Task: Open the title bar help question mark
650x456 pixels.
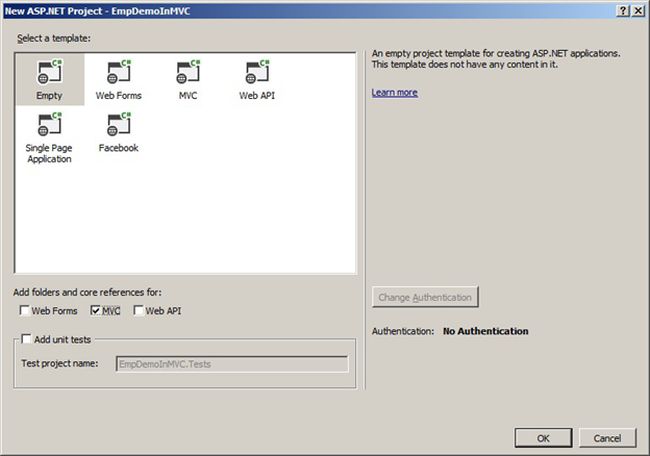Action: tap(623, 10)
